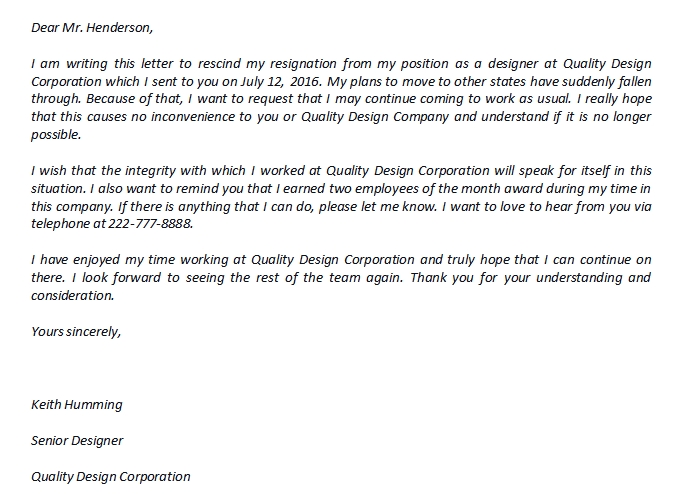Click the 'Yours sincerely,' closing line
Viewport: 694px width, 494px height.
click(76, 331)
